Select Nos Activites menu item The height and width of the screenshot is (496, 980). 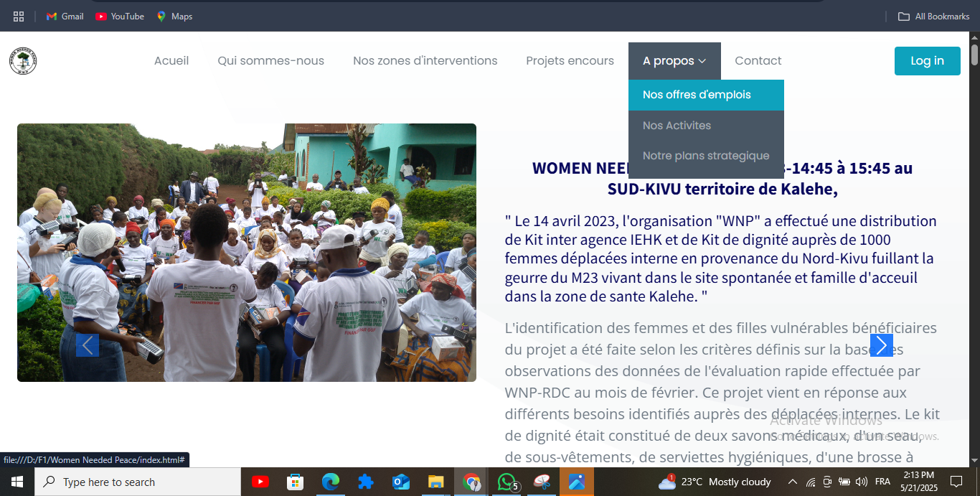706,126
